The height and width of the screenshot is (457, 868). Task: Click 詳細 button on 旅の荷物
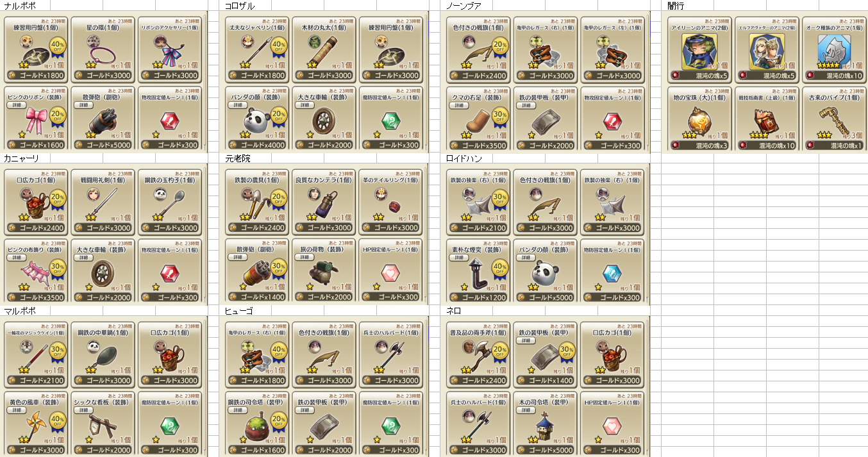point(303,257)
